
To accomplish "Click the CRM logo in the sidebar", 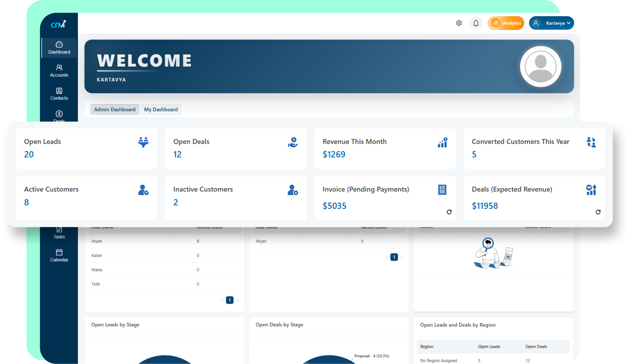I will click(58, 24).
